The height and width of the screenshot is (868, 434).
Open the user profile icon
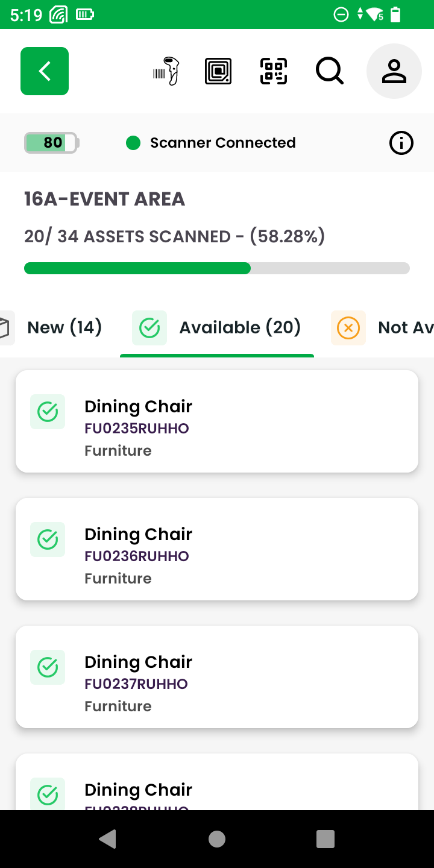[394, 71]
